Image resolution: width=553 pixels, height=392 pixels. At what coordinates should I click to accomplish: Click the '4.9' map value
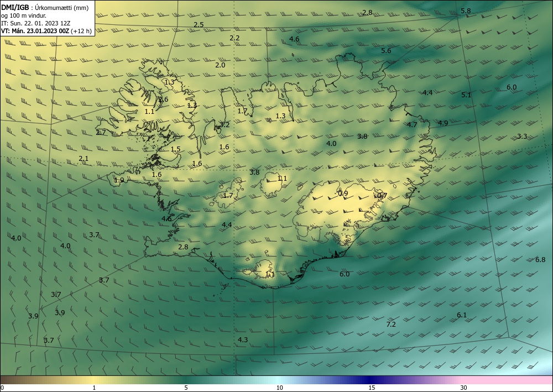(443, 123)
